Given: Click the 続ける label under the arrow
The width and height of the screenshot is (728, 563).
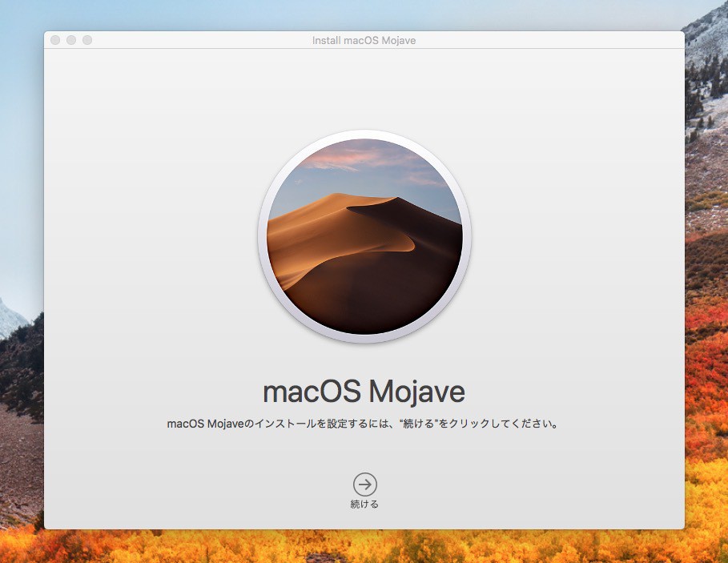Looking at the screenshot, I should click(x=364, y=504).
